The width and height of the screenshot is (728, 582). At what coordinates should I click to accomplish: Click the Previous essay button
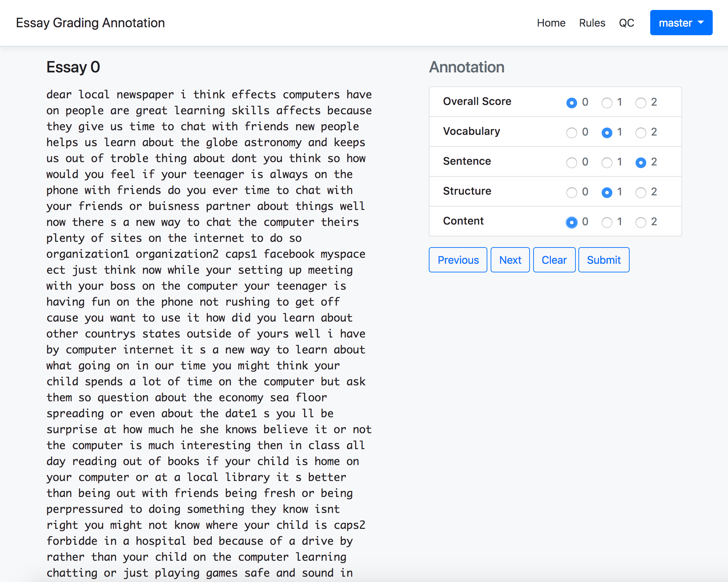457,260
